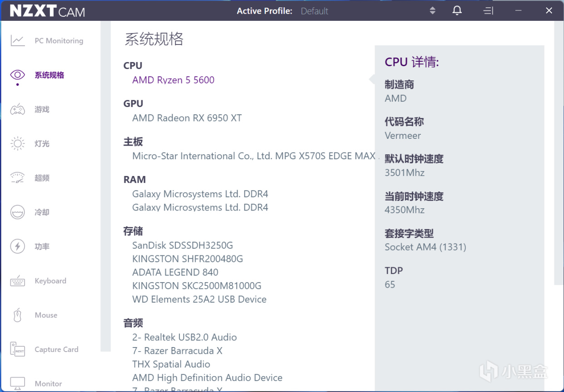This screenshot has height=392, width=564.
Task: Minimize the NZXT CAM window
Action: 519,11
